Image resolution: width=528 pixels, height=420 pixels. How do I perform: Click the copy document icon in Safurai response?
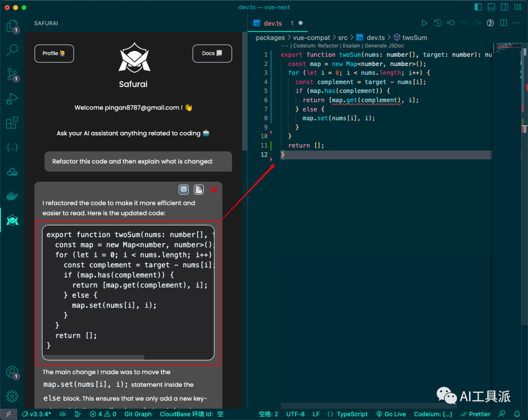pyautogui.click(x=198, y=190)
